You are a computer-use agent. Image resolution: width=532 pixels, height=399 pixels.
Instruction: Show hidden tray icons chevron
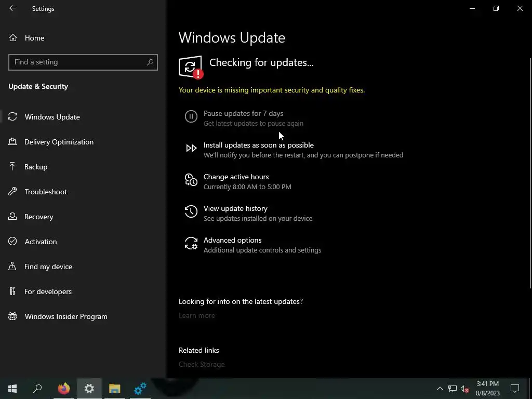click(440, 389)
